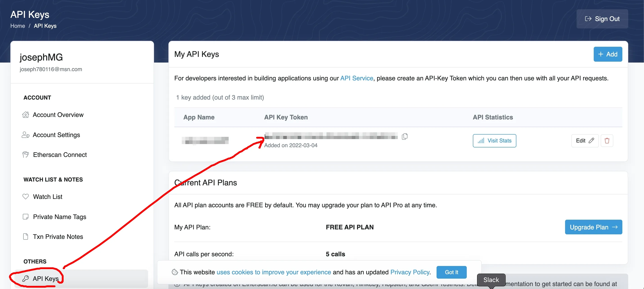
Task: Click the Account Overview house icon
Action: tap(25, 115)
